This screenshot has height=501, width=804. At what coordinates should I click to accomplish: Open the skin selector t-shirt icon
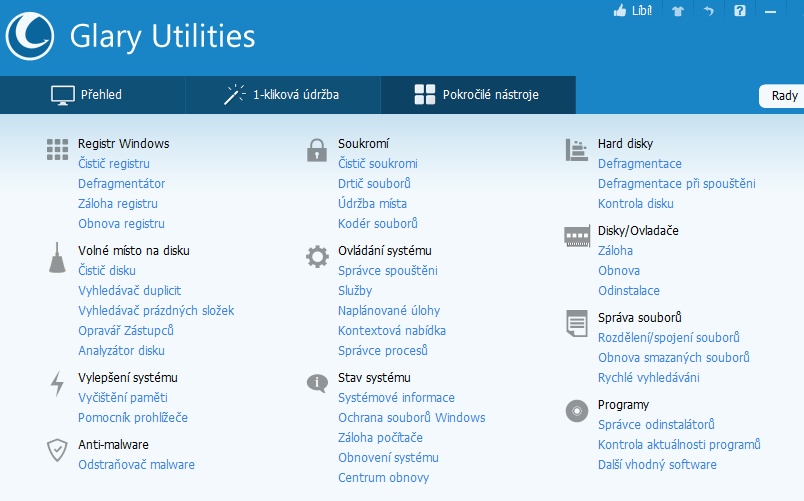681,11
